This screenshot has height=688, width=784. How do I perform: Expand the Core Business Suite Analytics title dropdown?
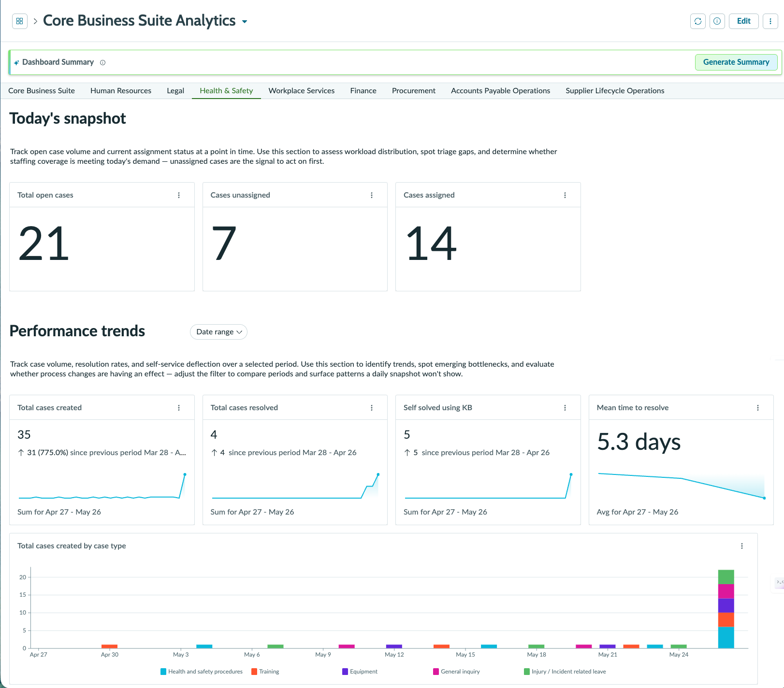[245, 22]
